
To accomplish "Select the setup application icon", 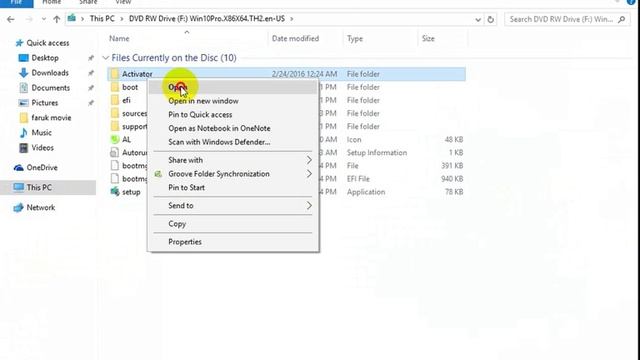I will tap(115, 191).
